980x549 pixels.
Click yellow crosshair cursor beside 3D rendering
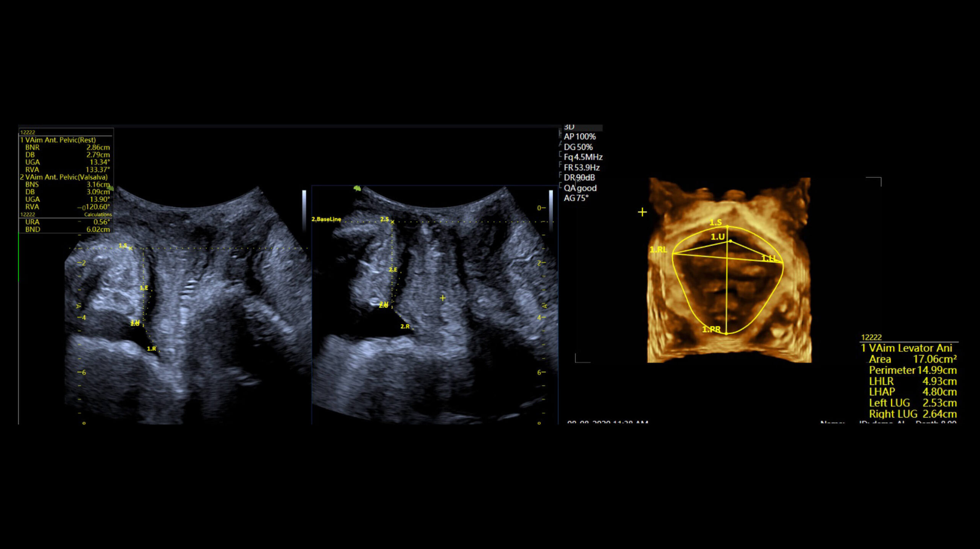(642, 212)
